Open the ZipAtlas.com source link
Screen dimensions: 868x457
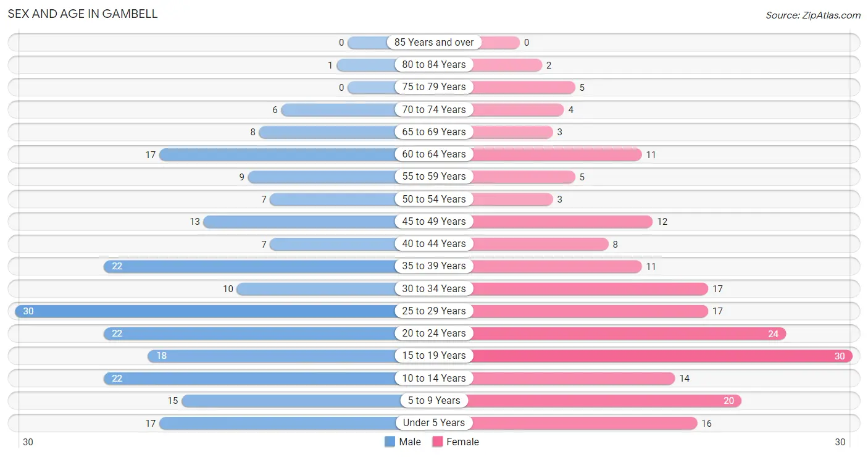click(813, 15)
